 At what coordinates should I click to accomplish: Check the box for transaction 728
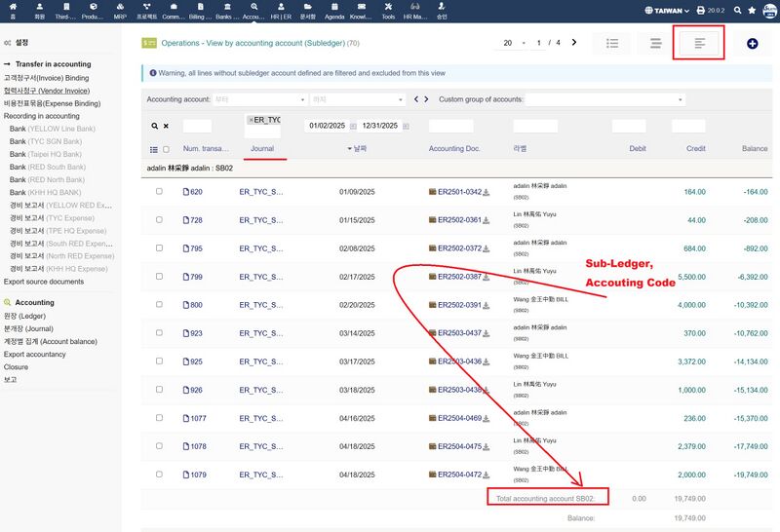click(159, 220)
